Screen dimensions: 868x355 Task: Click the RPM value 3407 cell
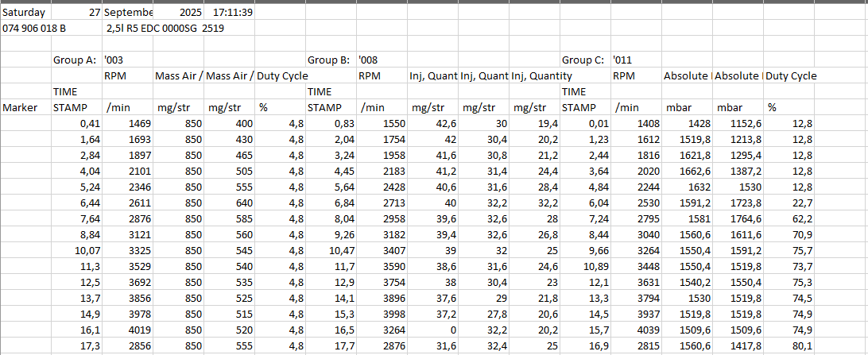382,250
